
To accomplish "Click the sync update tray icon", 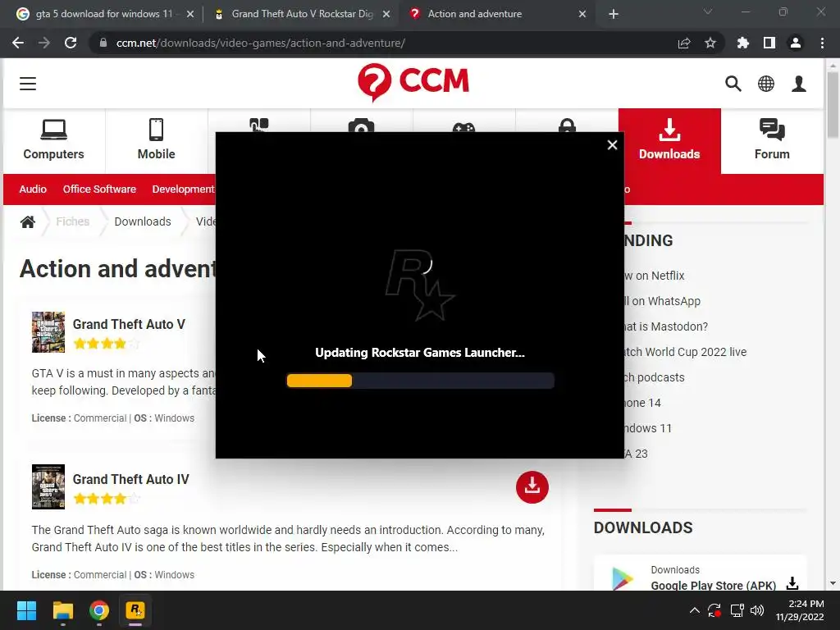I will pyautogui.click(x=714, y=610).
